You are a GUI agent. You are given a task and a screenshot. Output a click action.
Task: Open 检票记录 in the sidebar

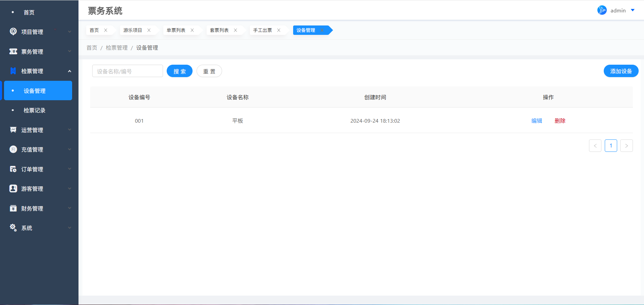point(35,110)
